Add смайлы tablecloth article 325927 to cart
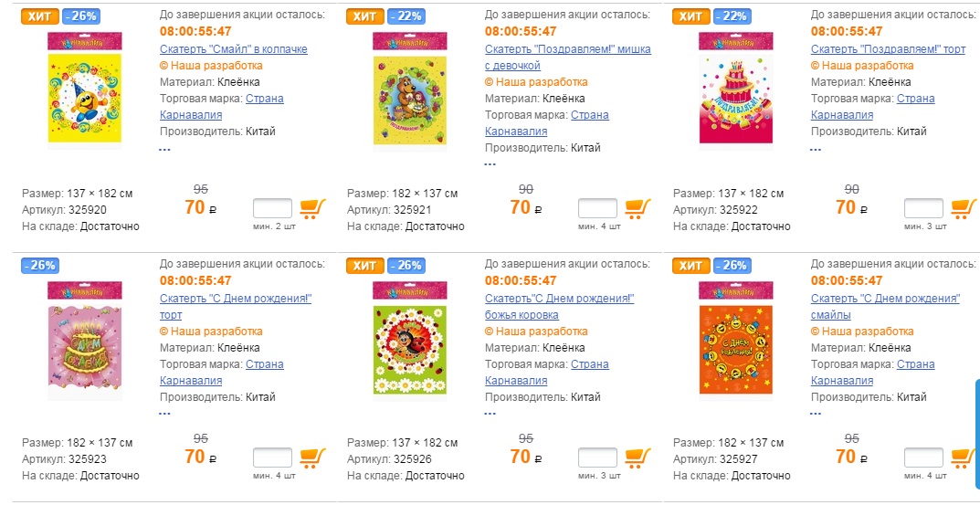980x505 pixels. 964,458
